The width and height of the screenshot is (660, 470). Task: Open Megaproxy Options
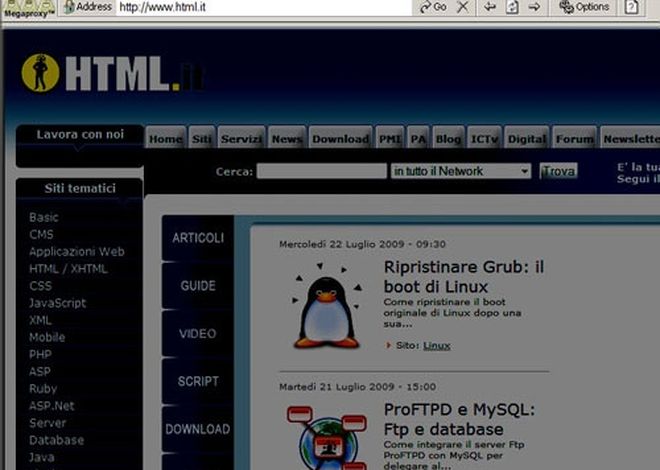584,7
